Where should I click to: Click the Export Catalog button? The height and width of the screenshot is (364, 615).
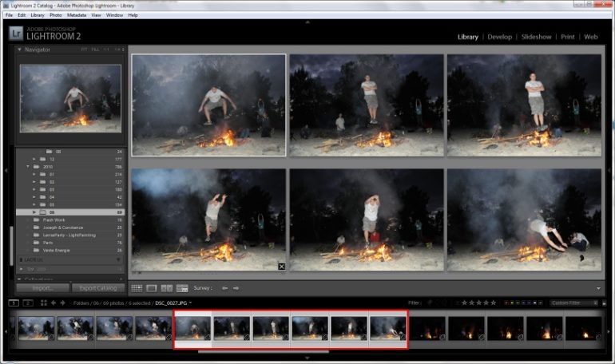[98, 288]
